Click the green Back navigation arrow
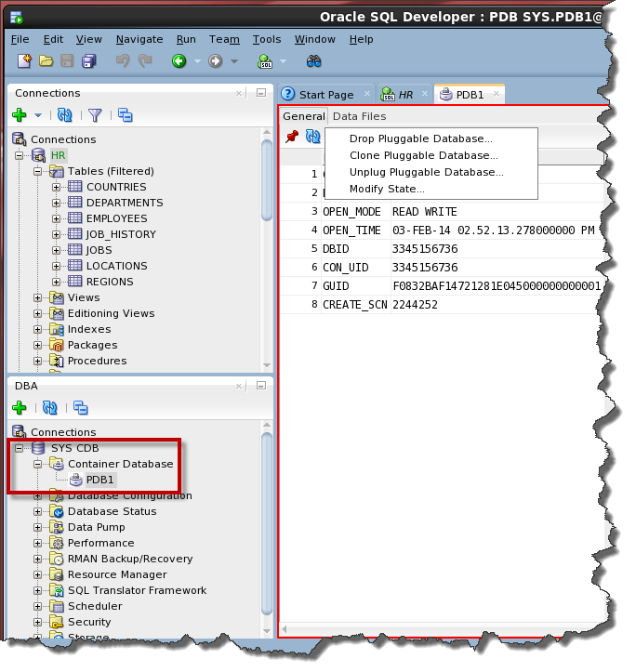The image size is (636, 672). (179, 61)
